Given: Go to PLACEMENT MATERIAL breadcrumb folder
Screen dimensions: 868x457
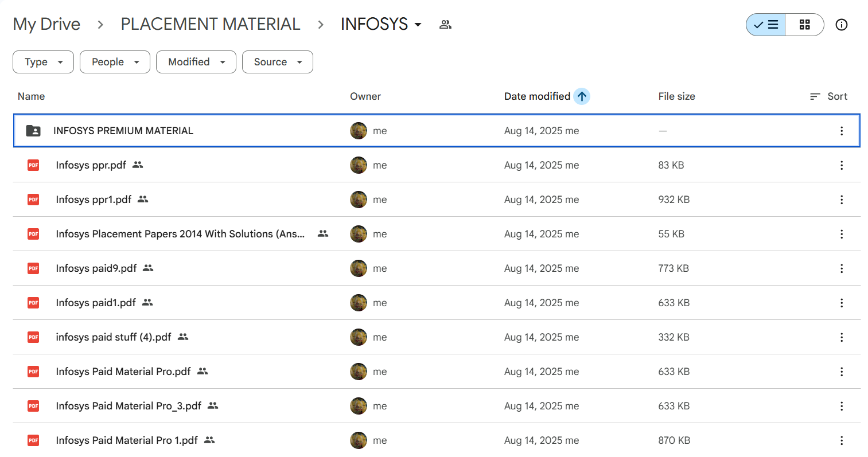Looking at the screenshot, I should click(x=210, y=24).
